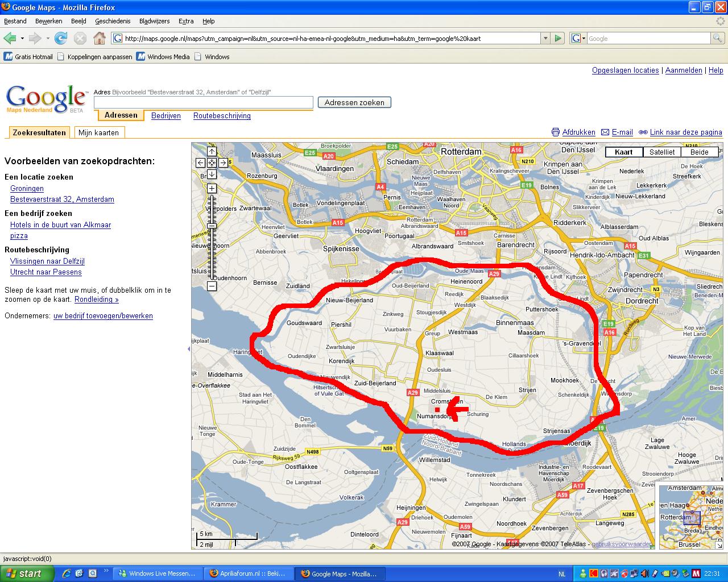Switch the map to Kaart view

coord(624,152)
